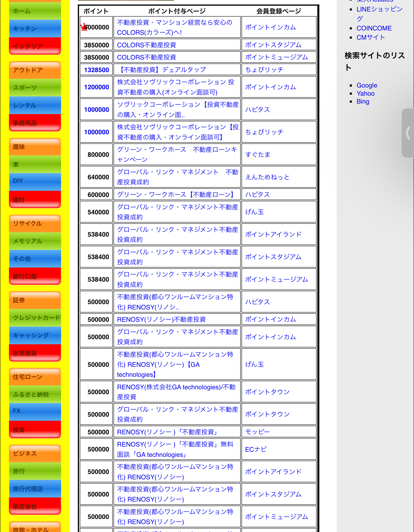This screenshot has width=414, height=532.
Task: Open the 趣味 category button
Action: pyautogui.click(x=35, y=147)
